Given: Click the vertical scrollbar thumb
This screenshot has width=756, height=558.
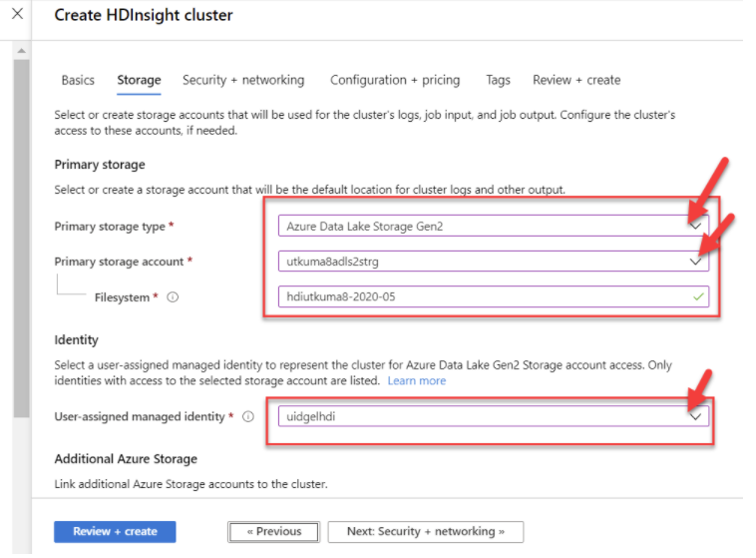Looking at the screenshot, I should 22,240.
